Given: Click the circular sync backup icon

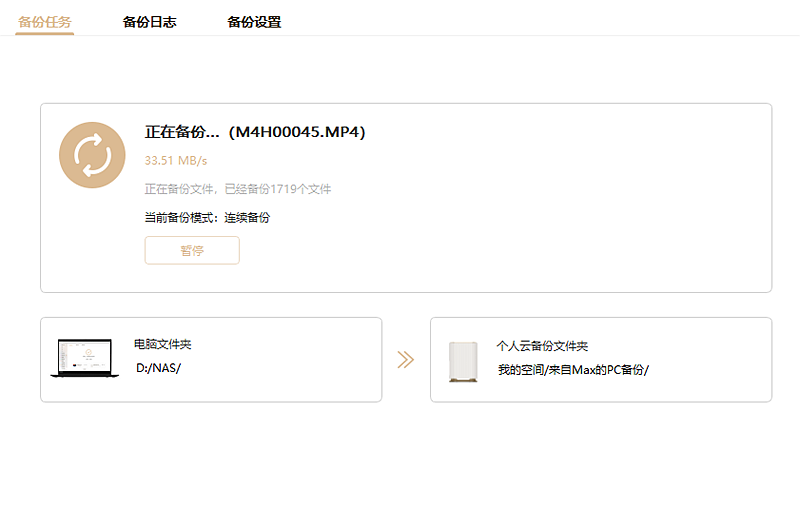Looking at the screenshot, I should 92,155.
